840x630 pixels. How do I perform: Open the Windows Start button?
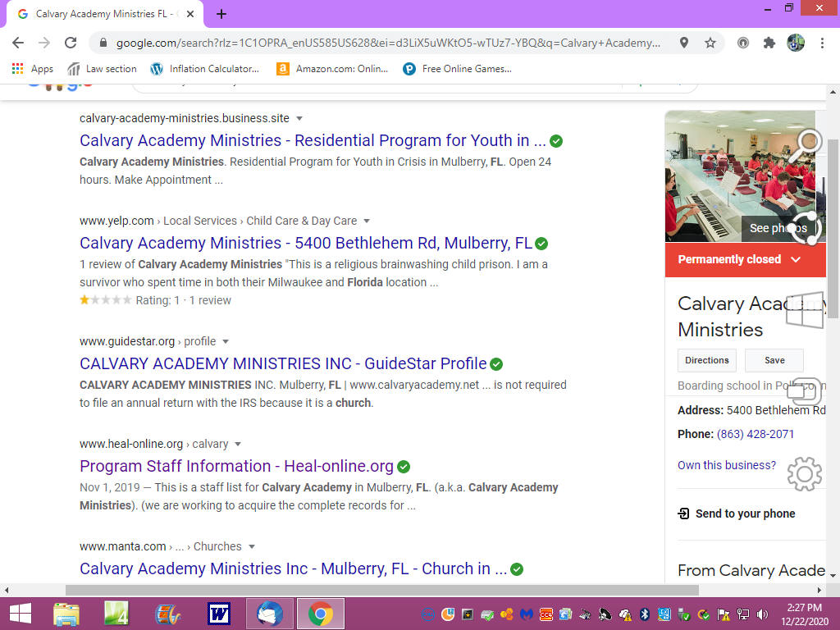[x=21, y=614]
